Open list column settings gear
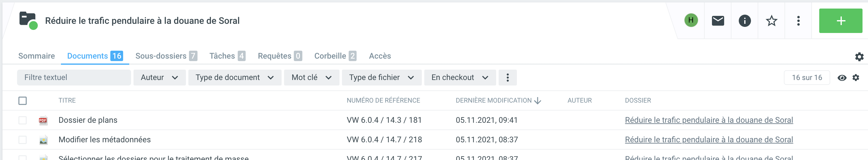Image resolution: width=868 pixels, height=160 pixels. [x=856, y=78]
